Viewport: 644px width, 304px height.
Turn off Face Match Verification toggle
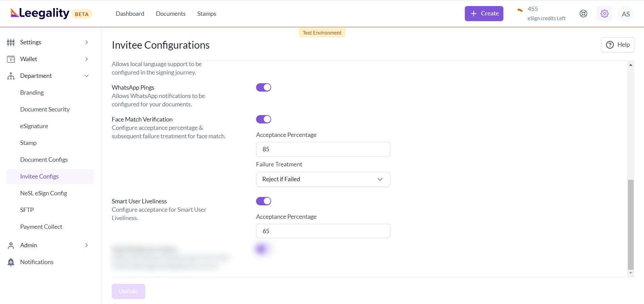[263, 119]
